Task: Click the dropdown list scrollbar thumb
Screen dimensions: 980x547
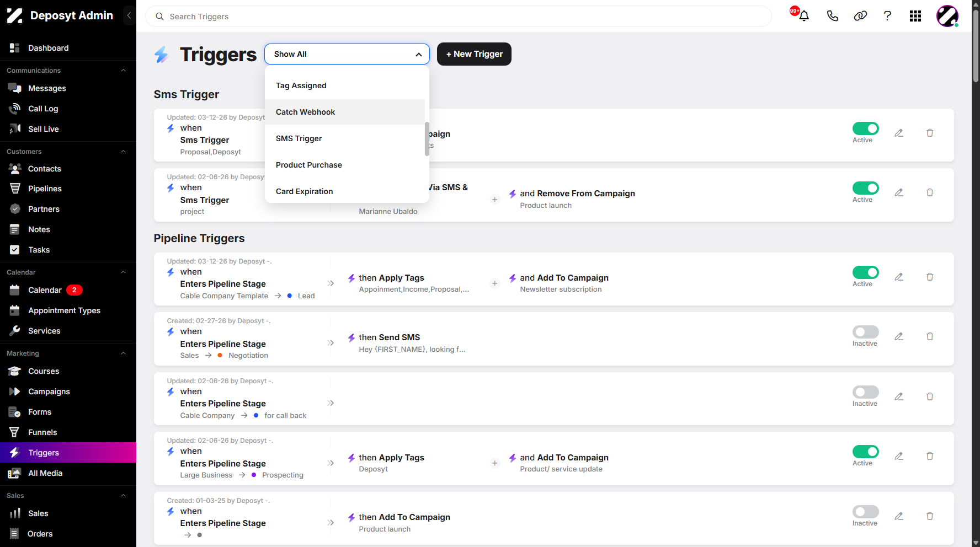Action: pos(427,139)
